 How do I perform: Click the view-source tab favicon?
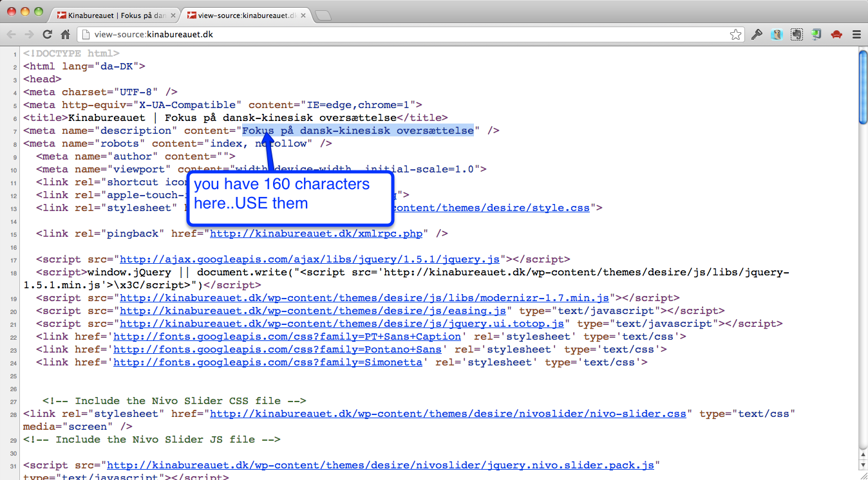(192, 15)
